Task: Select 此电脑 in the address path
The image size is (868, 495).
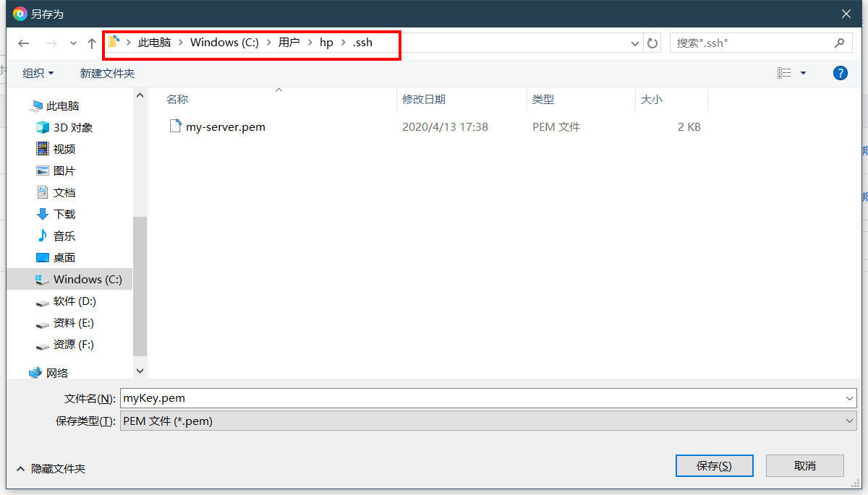Action: pyautogui.click(x=155, y=43)
